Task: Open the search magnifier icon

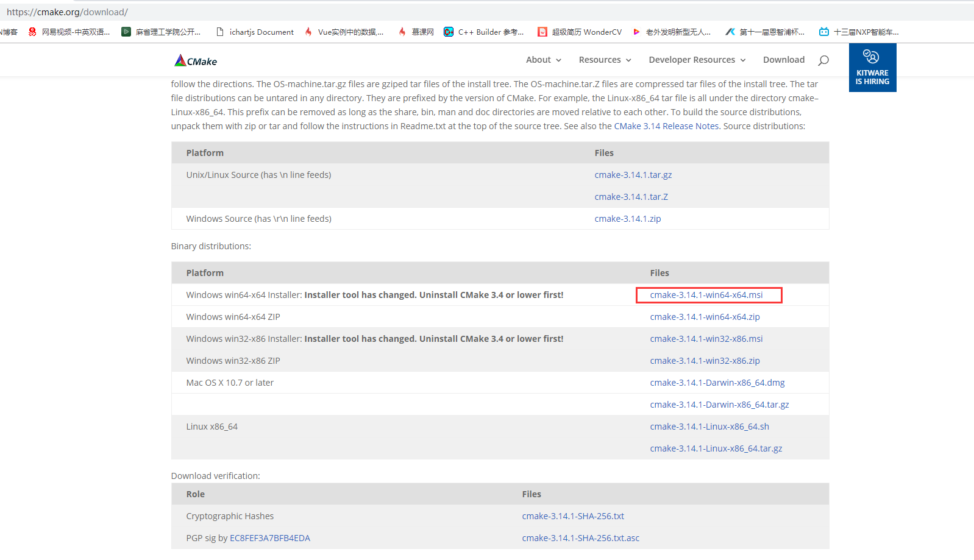Action: pos(823,60)
